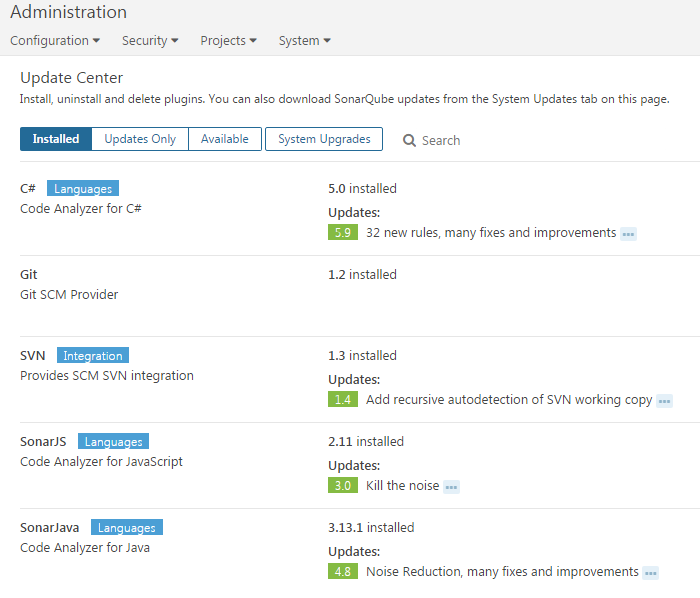Image resolution: width=700 pixels, height=598 pixels.
Task: Click the '1.3 installed' version text
Action: click(x=362, y=356)
